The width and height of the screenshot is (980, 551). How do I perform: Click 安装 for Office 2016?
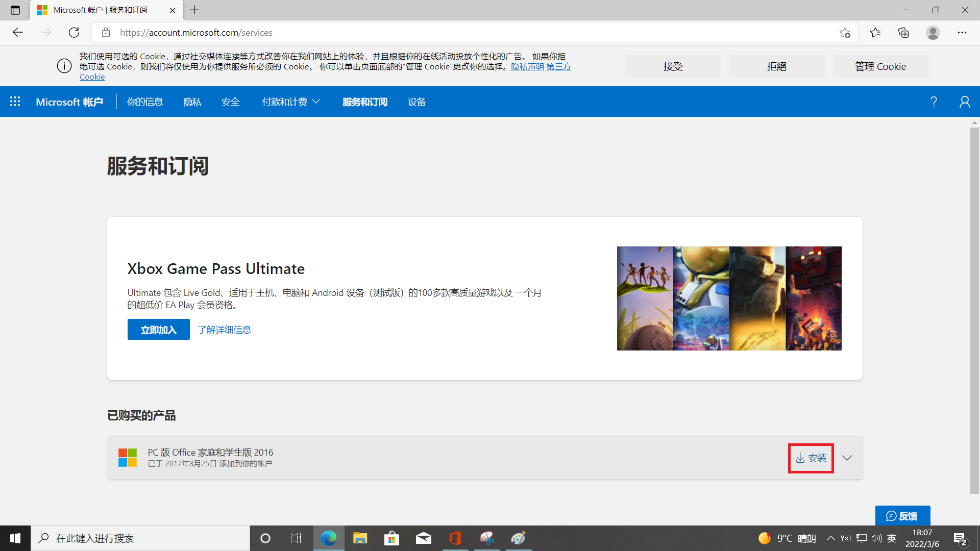click(811, 458)
